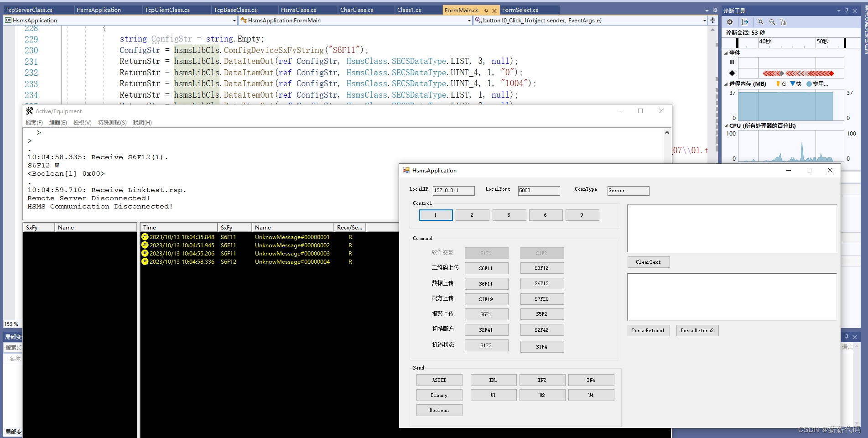Click the pause events track icon
868x438 pixels.
(x=732, y=62)
